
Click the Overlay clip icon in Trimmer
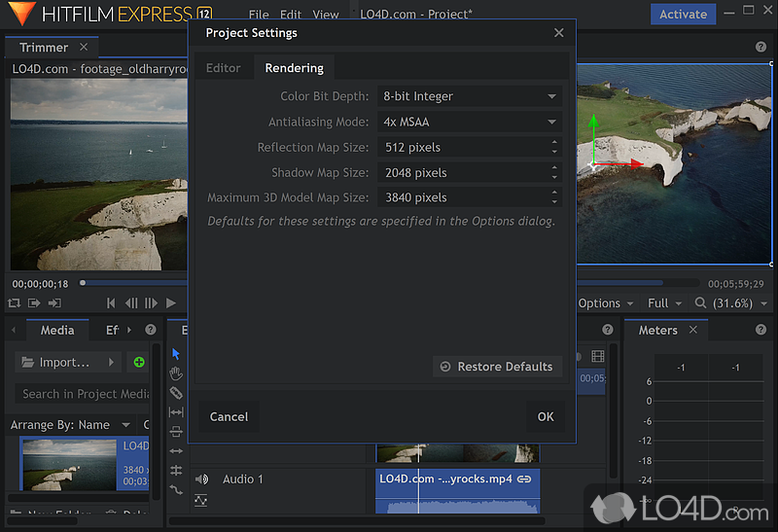(54, 302)
